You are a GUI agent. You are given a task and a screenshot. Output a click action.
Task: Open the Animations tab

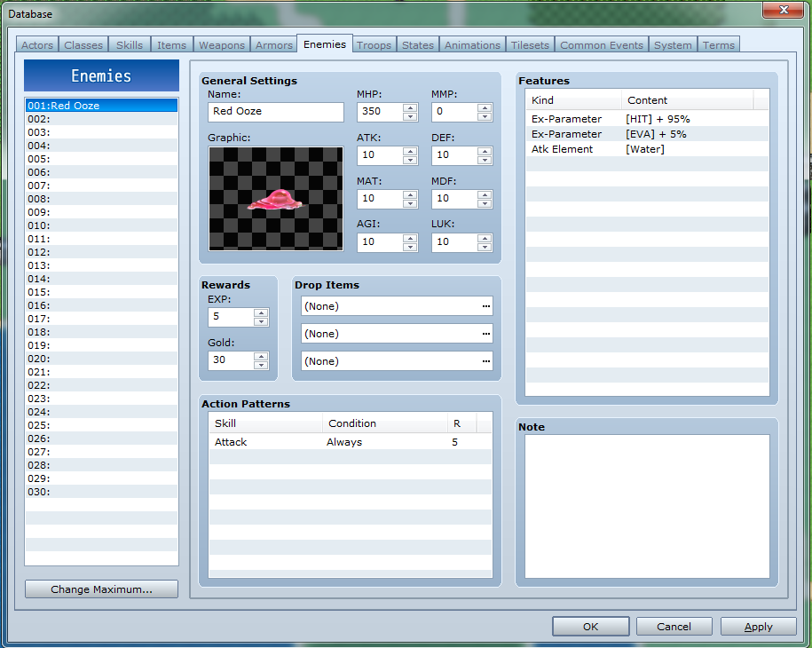tap(472, 45)
